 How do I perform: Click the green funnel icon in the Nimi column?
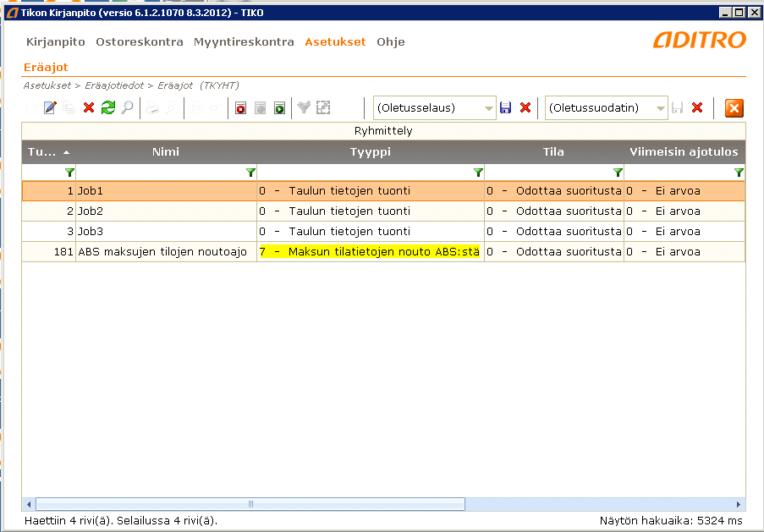(x=250, y=173)
